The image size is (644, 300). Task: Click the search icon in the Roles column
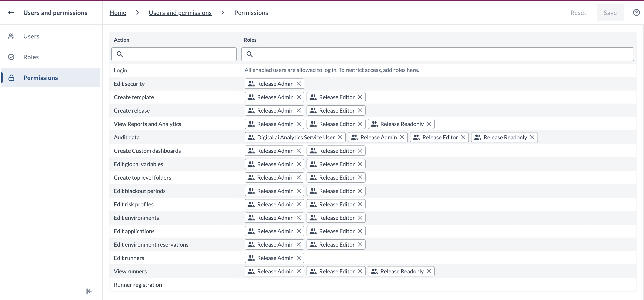point(250,54)
